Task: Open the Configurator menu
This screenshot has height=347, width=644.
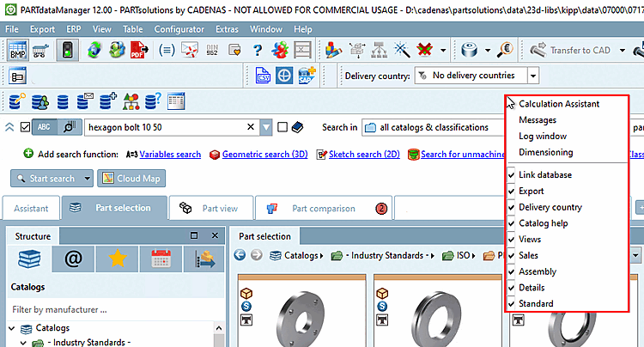Action: 179,29
